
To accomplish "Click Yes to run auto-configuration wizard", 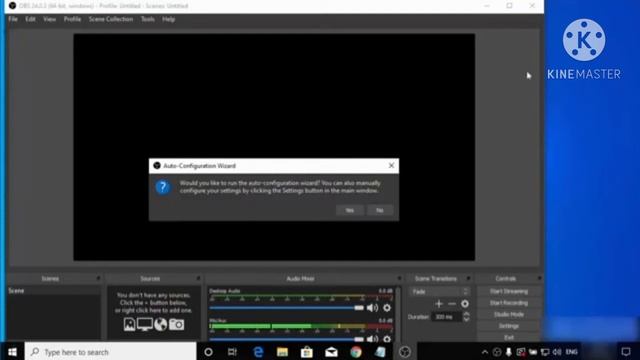I will (350, 210).
